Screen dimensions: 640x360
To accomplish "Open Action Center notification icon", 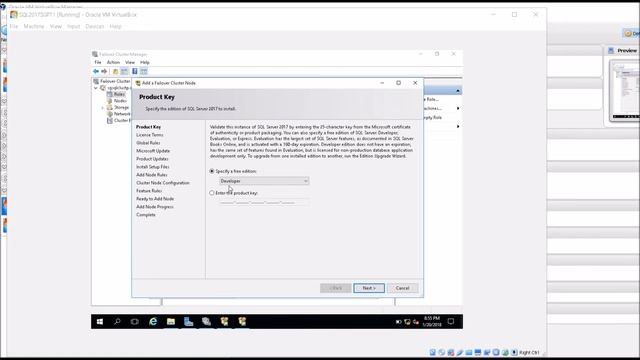I will (x=451, y=322).
